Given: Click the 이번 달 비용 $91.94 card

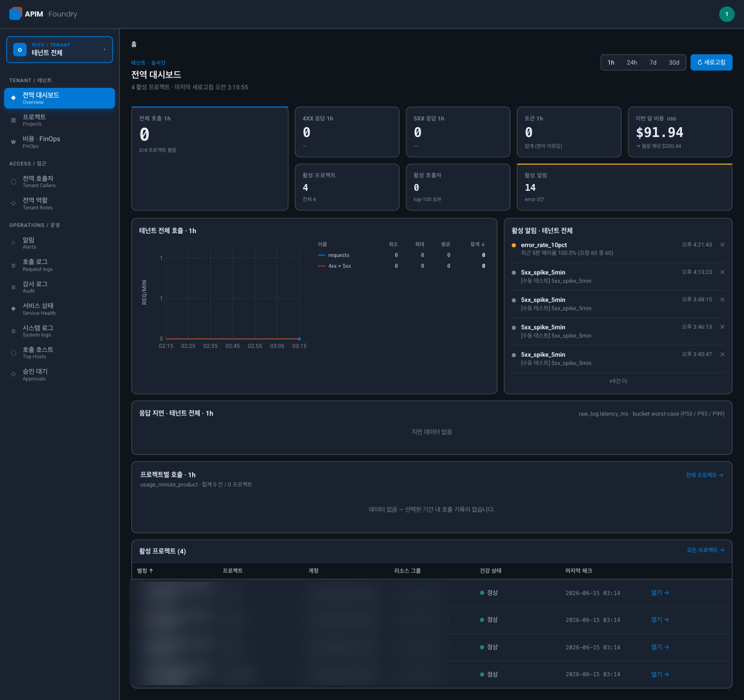Looking at the screenshot, I should click(680, 132).
